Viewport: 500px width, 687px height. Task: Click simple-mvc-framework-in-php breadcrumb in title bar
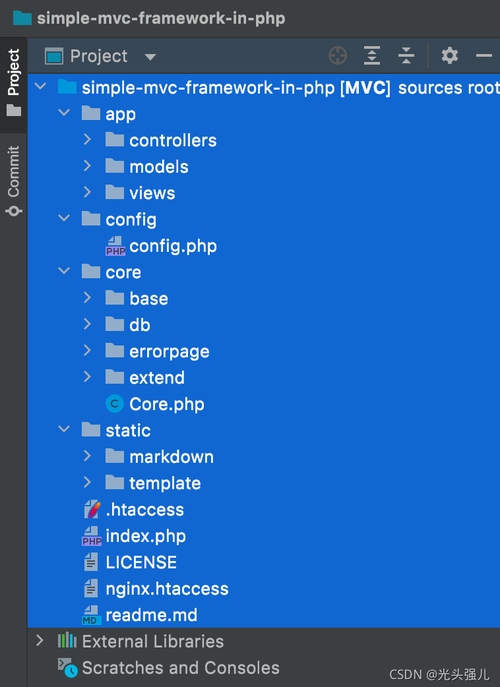tap(161, 18)
